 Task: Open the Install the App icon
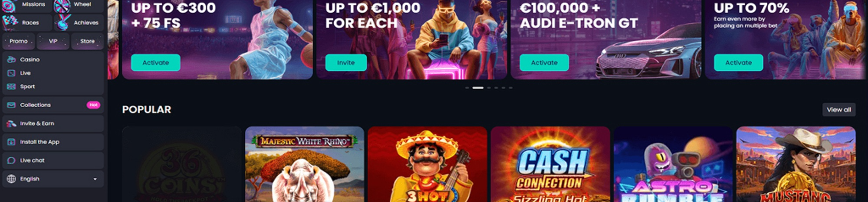[11, 142]
